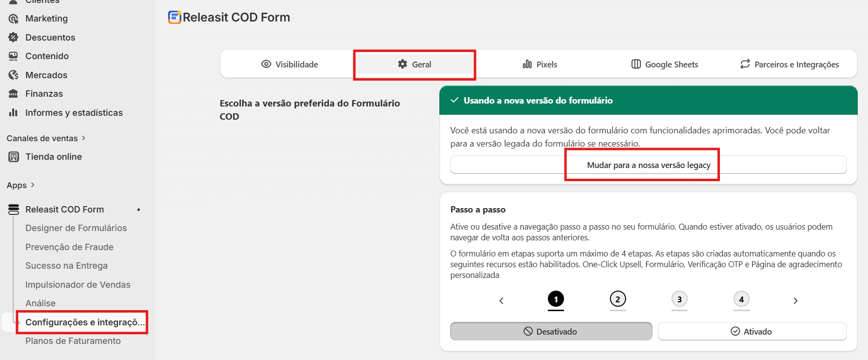Open Contenido via its sidebar icon
This screenshot has height=360, width=868.
point(13,56)
